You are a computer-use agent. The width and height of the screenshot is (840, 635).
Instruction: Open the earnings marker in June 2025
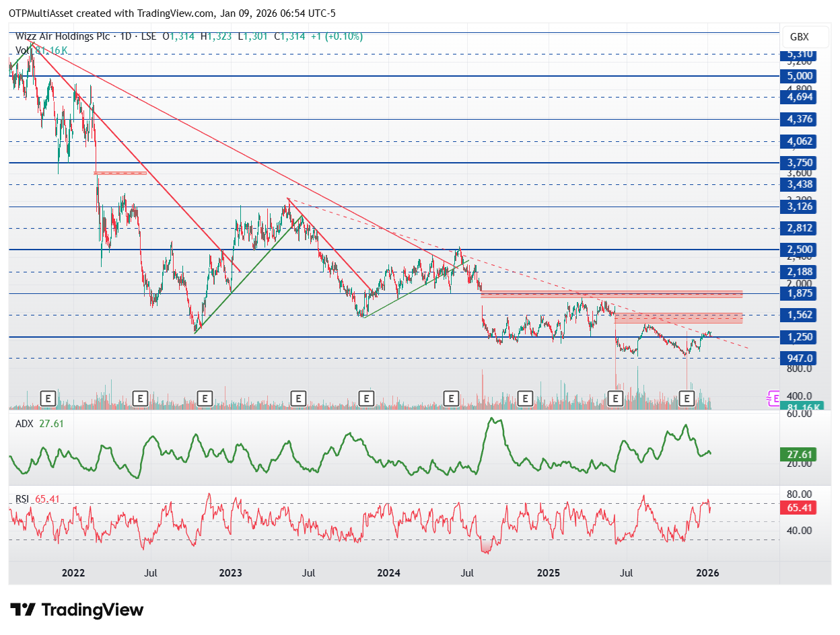coord(615,399)
